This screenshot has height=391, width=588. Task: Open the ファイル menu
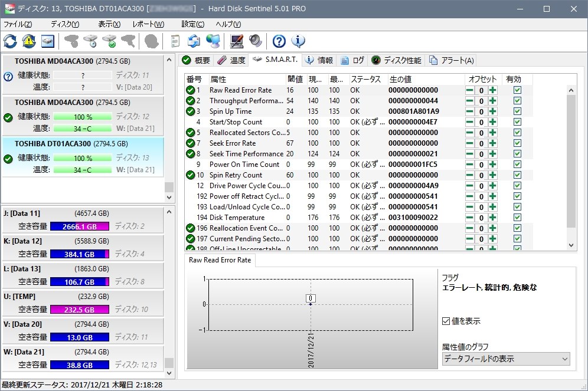point(18,24)
